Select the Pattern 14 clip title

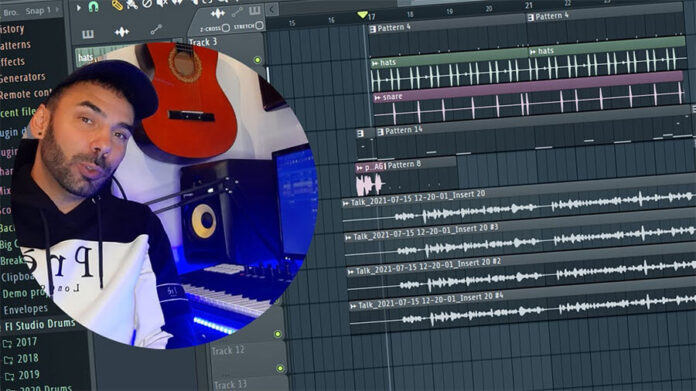[x=404, y=130]
